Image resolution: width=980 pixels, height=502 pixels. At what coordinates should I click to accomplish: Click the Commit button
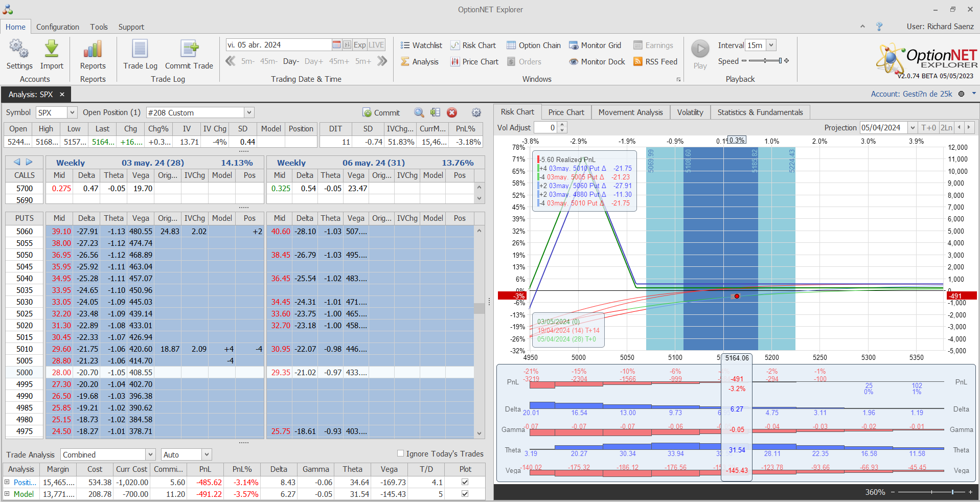381,112
